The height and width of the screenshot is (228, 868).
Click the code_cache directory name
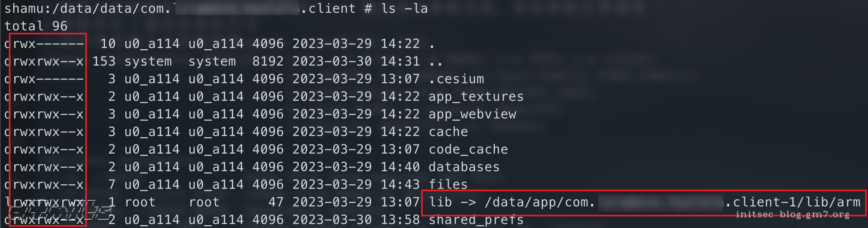click(468, 150)
